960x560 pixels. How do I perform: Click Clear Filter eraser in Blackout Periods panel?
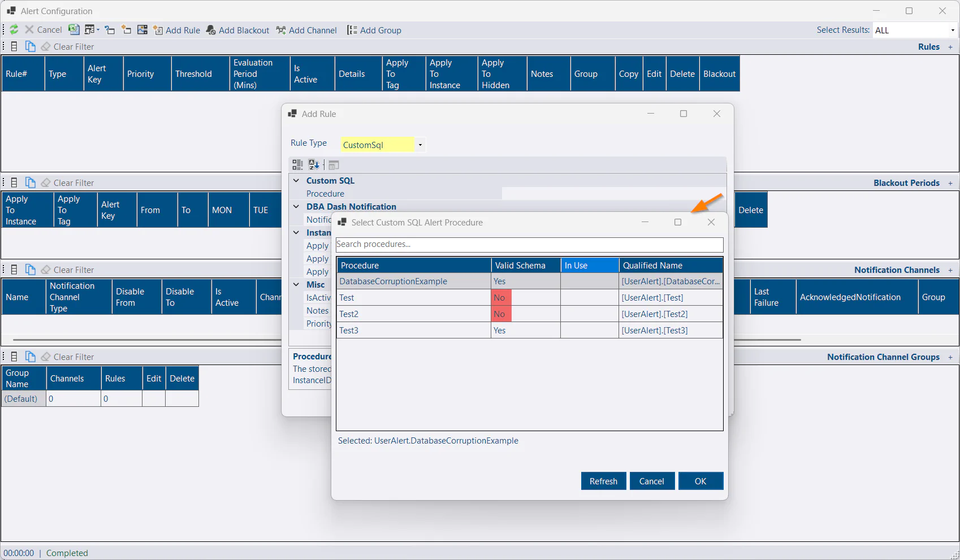coord(46,183)
